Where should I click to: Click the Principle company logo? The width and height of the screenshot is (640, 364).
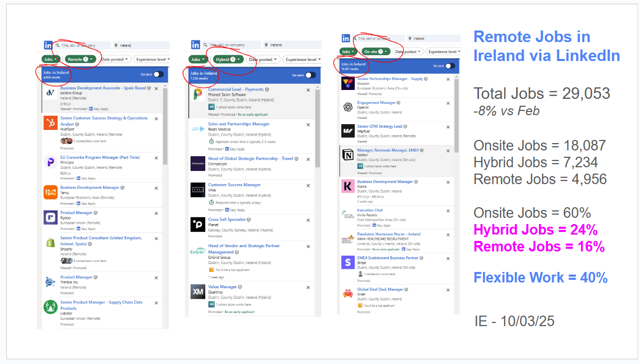(51, 162)
